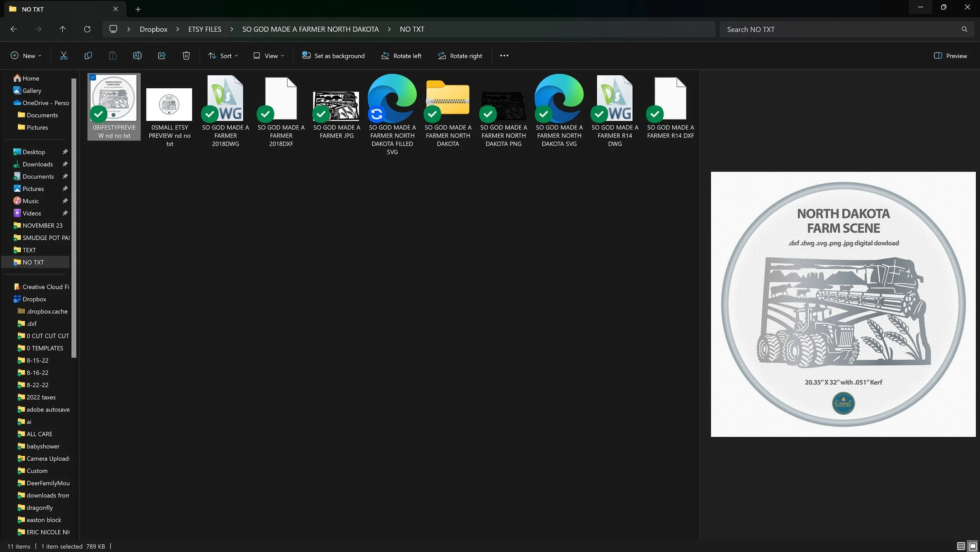Open a new tab with plus button
Screen dimensions: 980x552
click(x=138, y=9)
